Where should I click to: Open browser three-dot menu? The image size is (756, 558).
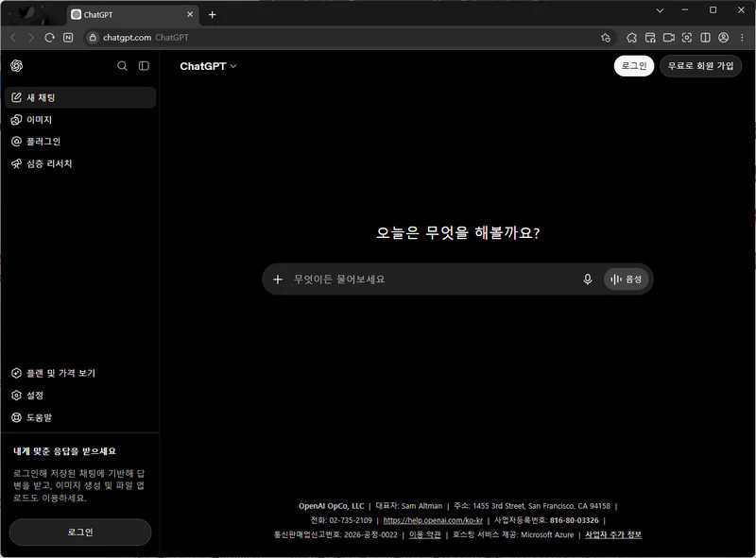click(x=742, y=38)
